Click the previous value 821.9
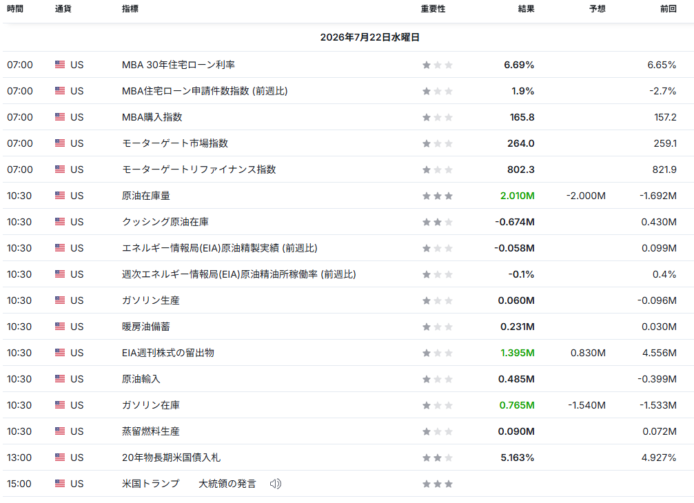 (x=664, y=170)
